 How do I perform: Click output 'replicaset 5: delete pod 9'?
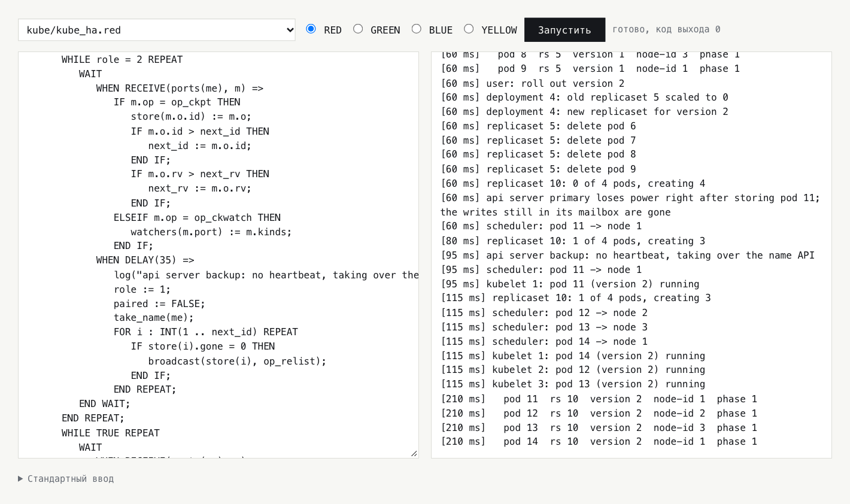click(538, 169)
